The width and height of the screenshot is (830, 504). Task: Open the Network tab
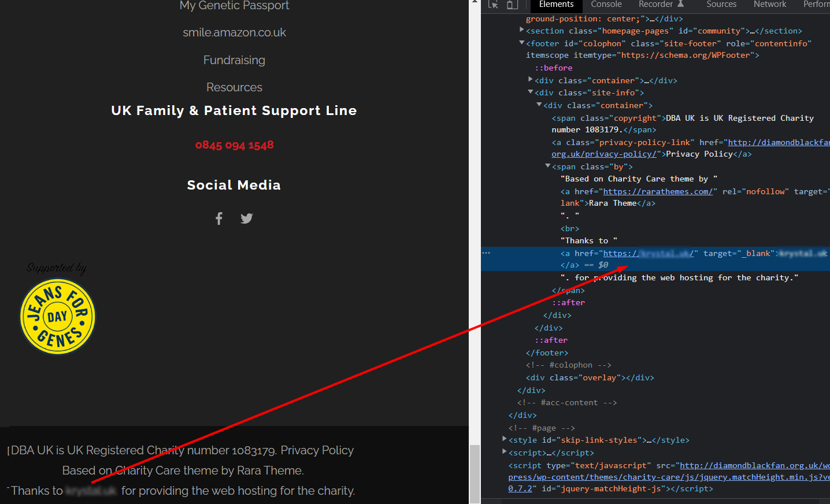click(x=770, y=5)
